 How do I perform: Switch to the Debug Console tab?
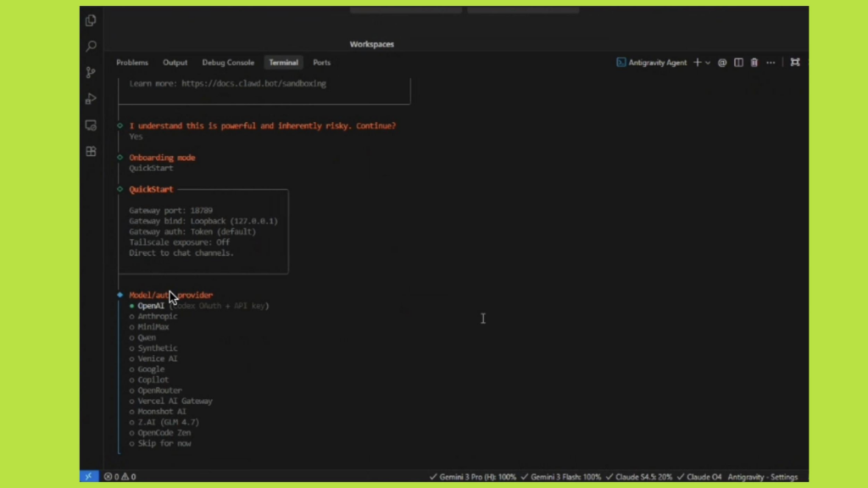click(x=228, y=63)
